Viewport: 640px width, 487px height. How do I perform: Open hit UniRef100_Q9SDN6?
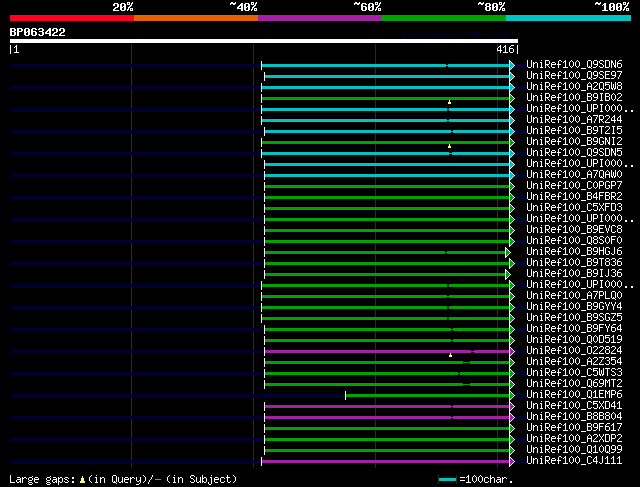click(574, 64)
